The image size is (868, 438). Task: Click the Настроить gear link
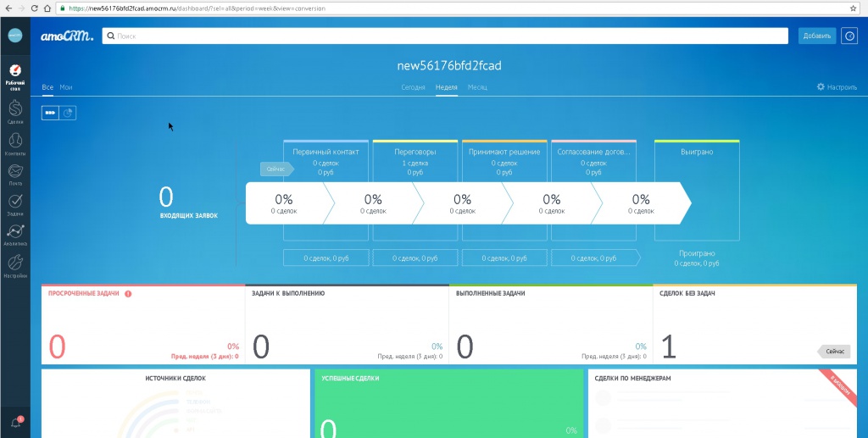pyautogui.click(x=837, y=86)
